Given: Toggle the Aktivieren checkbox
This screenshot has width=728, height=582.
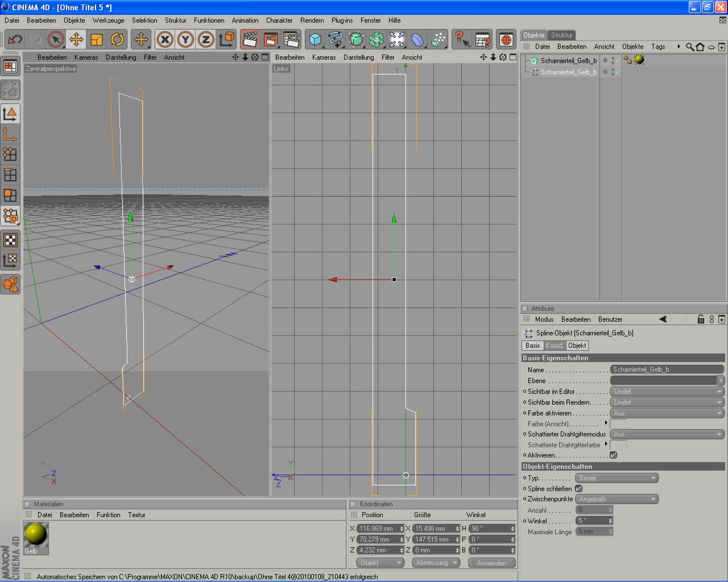Looking at the screenshot, I should (613, 455).
